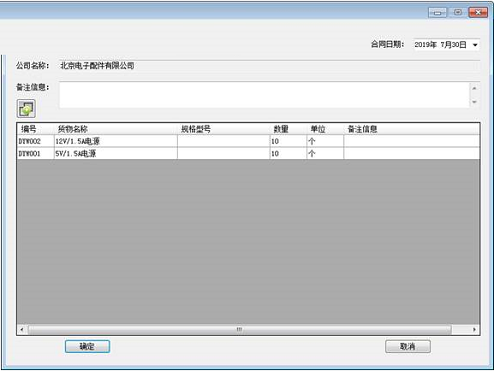Click the 备注信息 text area
Image resolution: width=500 pixels, height=371 pixels.
click(265, 95)
